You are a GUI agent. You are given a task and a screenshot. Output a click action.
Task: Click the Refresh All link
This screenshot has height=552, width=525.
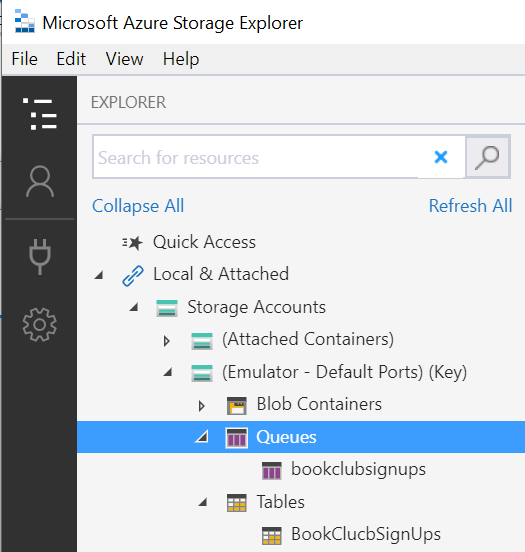pos(470,206)
